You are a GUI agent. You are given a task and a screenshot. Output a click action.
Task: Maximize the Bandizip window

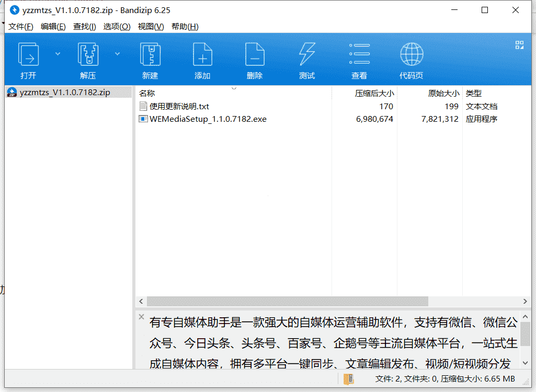point(484,10)
